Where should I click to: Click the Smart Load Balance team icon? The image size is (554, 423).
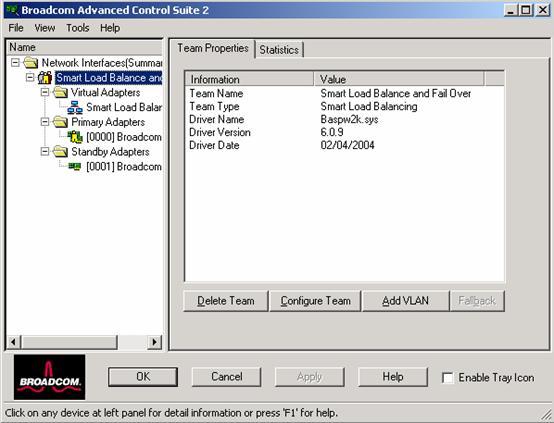(x=45, y=78)
